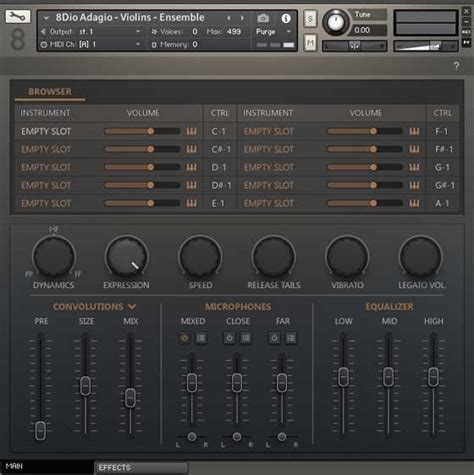Click the Release Tails knob
The width and height of the screenshot is (474, 475).
pos(274,257)
